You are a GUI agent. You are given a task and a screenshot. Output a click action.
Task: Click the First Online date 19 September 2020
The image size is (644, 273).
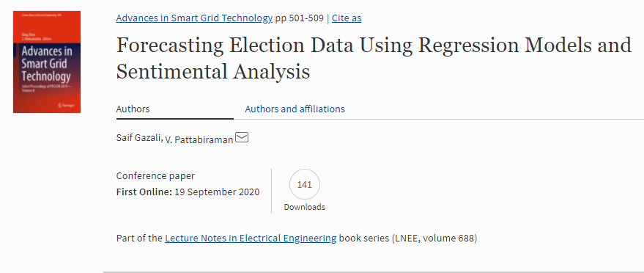(217, 192)
